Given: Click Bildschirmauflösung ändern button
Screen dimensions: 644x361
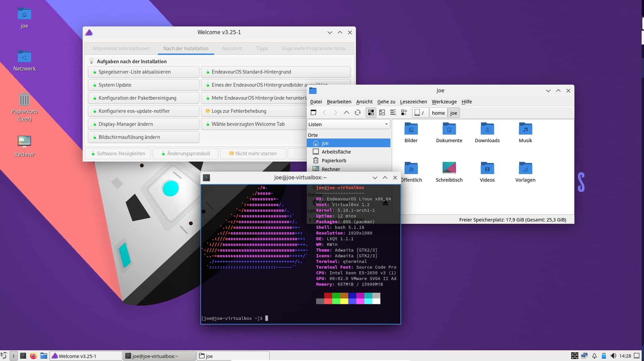Looking at the screenshot, I should point(144,137).
